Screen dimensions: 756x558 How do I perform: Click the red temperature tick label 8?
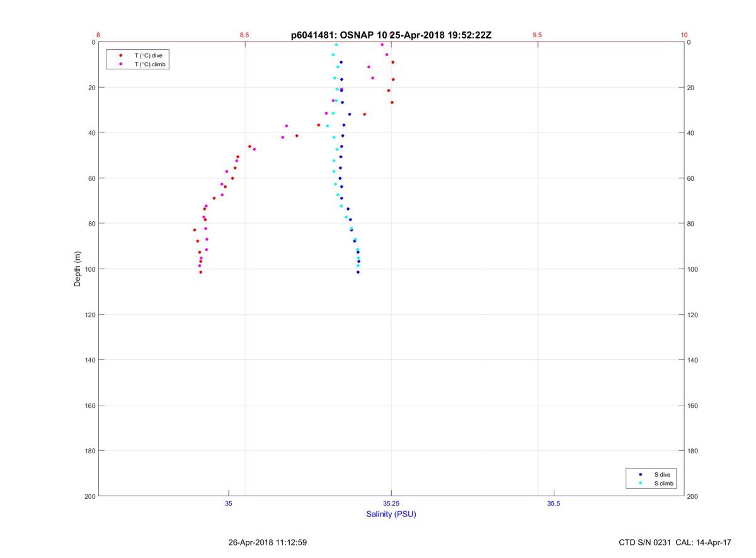[x=98, y=35]
